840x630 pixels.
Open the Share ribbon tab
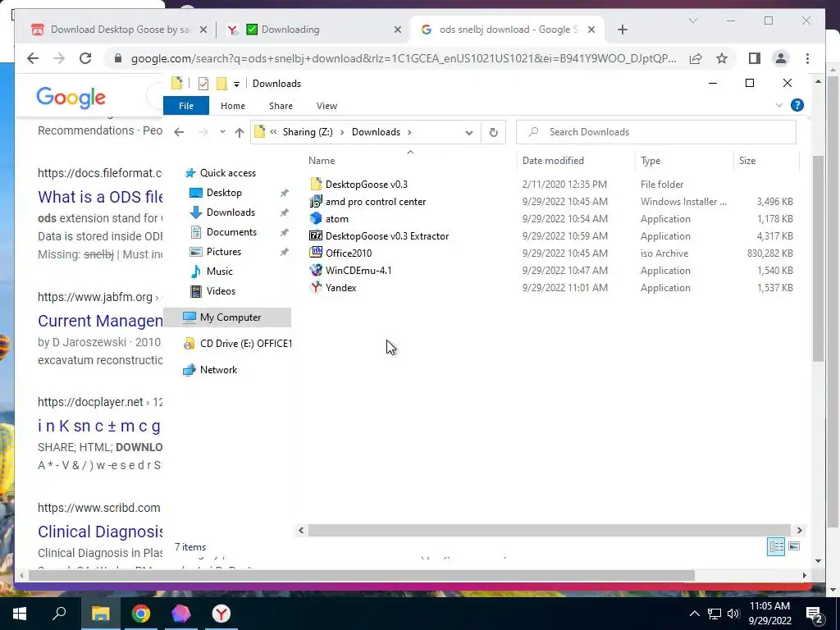pos(281,106)
